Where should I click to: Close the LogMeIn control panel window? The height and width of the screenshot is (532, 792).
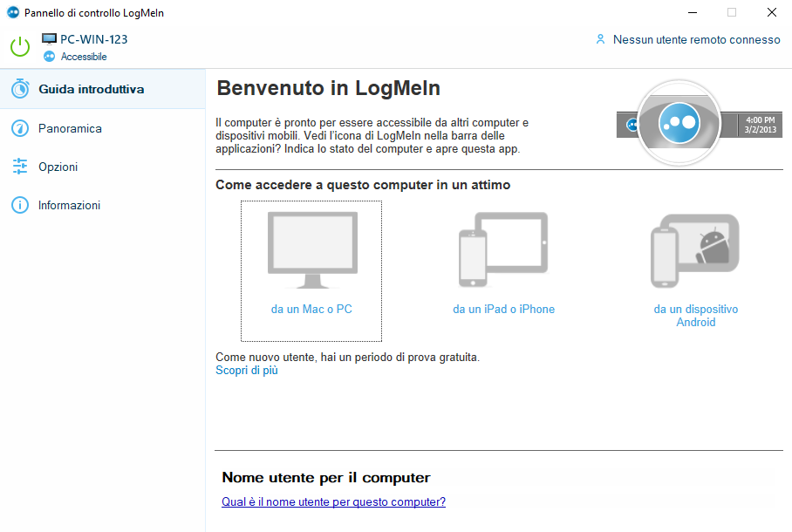click(772, 12)
